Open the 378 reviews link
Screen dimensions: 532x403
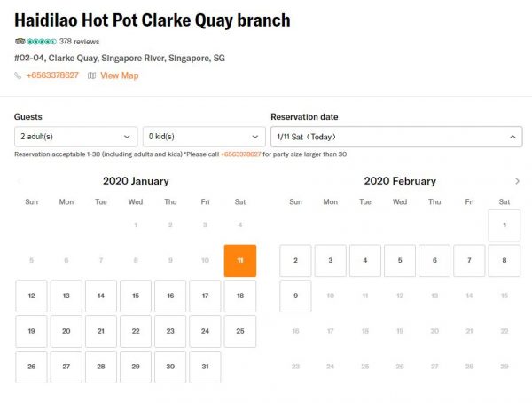79,42
